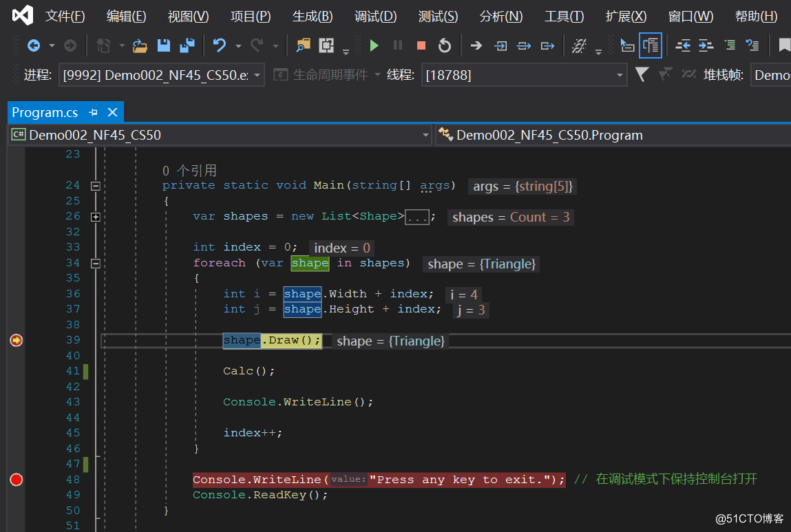Click the shapes = Count = 3 data tip
This screenshot has height=532, width=791.
coord(511,217)
